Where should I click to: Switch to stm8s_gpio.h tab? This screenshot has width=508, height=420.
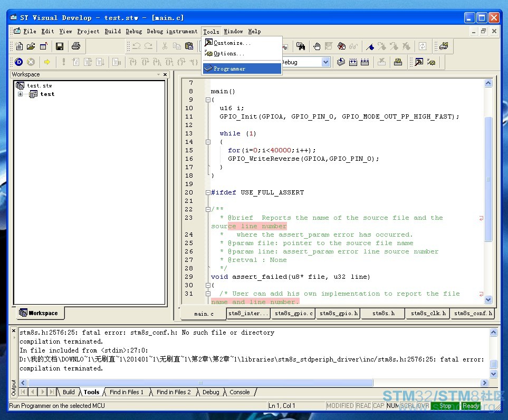coord(339,313)
